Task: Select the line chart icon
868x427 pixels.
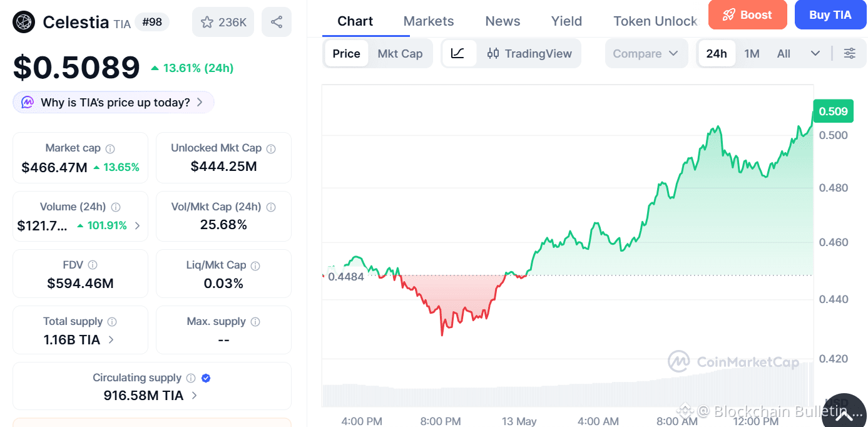Action: [x=458, y=53]
